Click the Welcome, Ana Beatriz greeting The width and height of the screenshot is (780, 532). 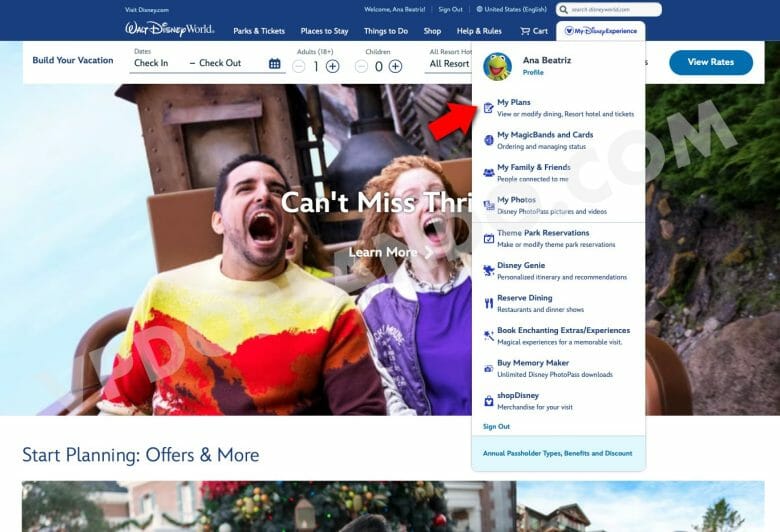coord(394,9)
